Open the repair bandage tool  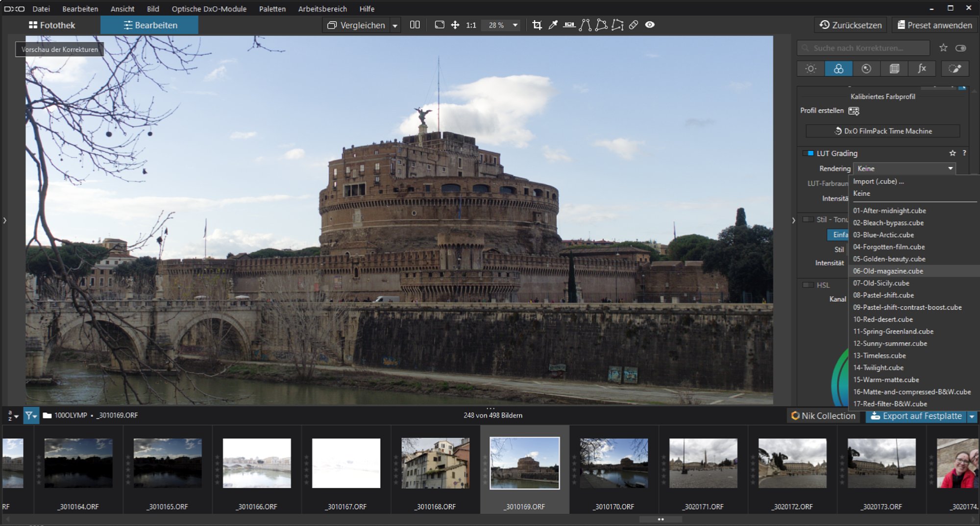tap(634, 25)
